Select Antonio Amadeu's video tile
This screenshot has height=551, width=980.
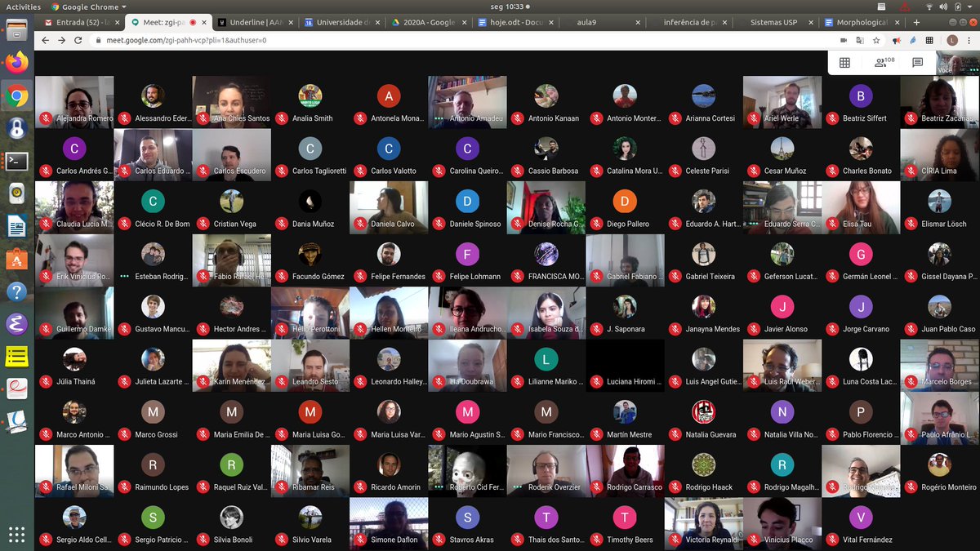click(x=468, y=102)
